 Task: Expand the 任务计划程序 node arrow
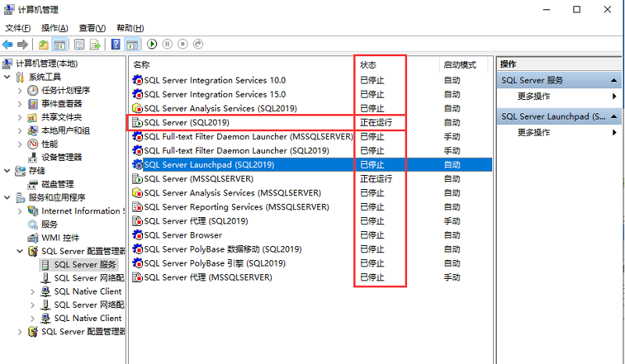20,90
